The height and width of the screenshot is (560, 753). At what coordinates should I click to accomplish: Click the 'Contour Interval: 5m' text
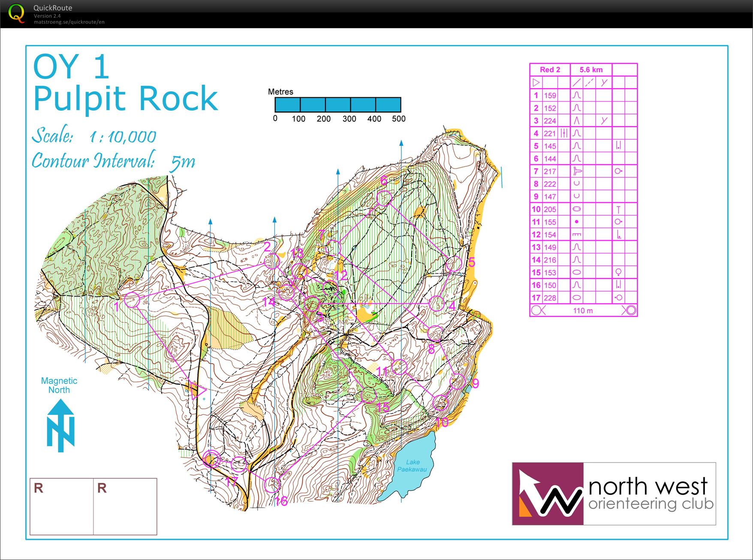[114, 161]
